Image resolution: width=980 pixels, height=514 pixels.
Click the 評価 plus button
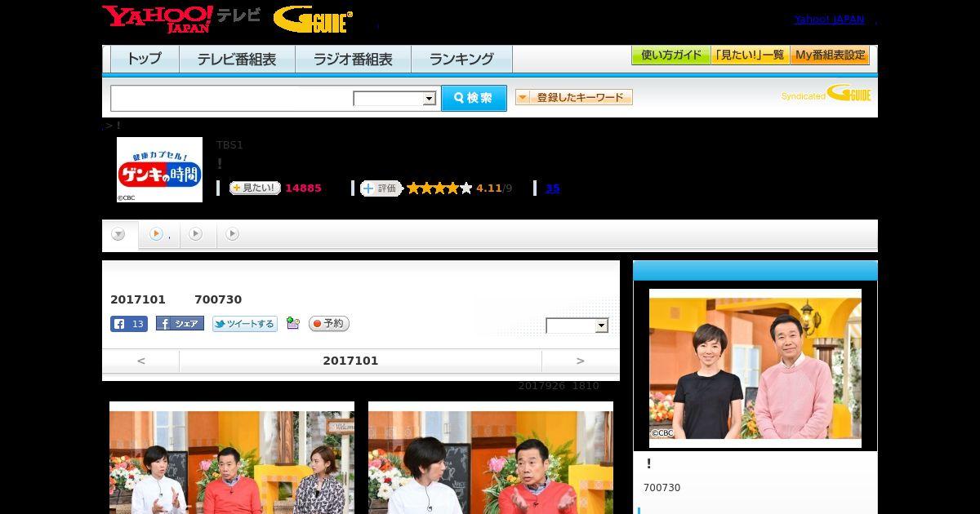[x=381, y=188]
